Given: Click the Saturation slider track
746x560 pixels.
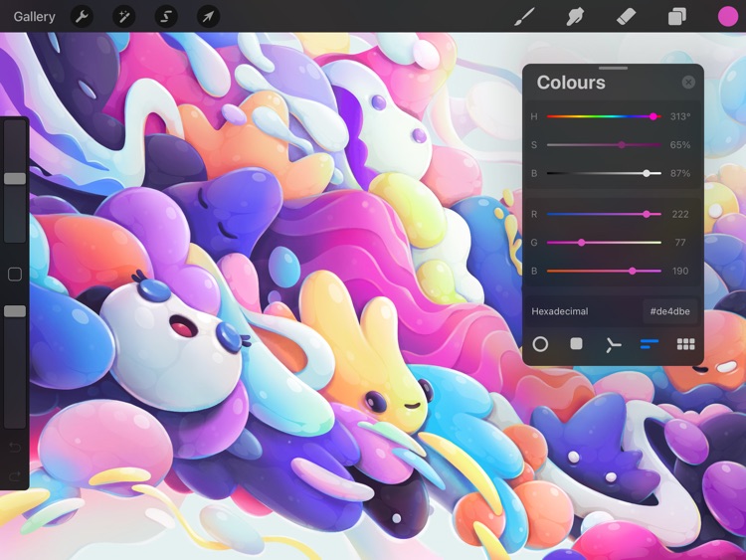Looking at the screenshot, I should point(603,145).
